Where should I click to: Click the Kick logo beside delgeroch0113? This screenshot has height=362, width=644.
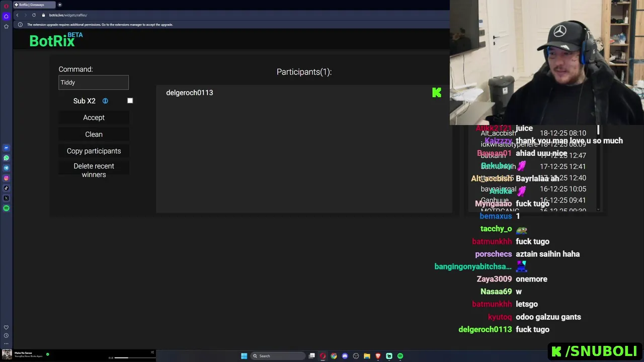coord(437,93)
